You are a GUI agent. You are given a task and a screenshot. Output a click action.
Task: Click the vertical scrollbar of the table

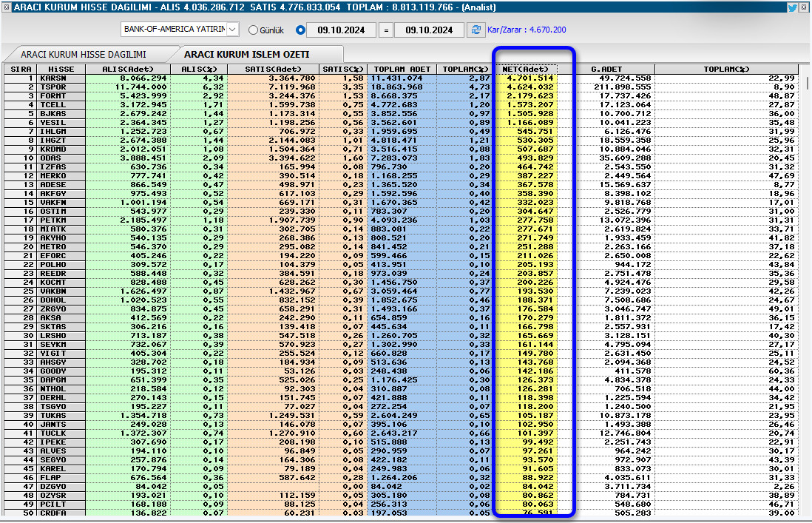coord(807,296)
